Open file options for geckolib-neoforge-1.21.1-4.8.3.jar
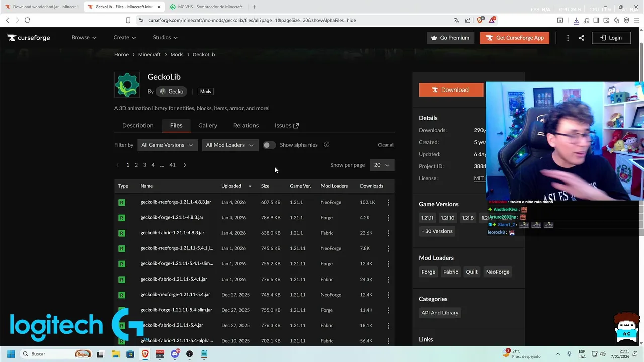The width and height of the screenshot is (644, 362). 388,202
